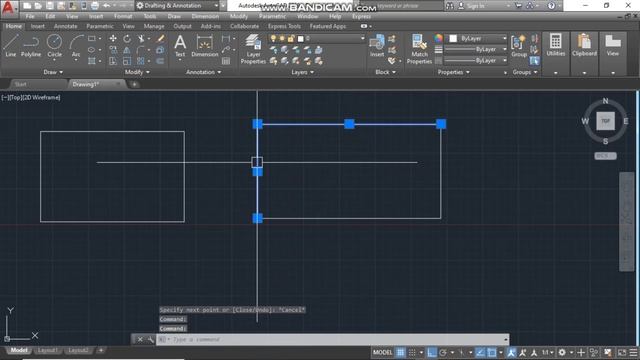Activate the Rotate tool
Screen dimensions: 640x360
click(127, 38)
